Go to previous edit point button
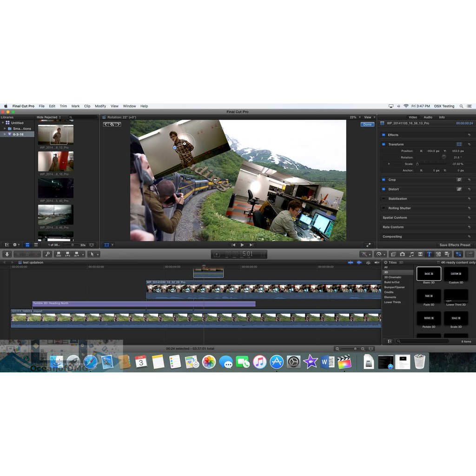 pos(233,245)
